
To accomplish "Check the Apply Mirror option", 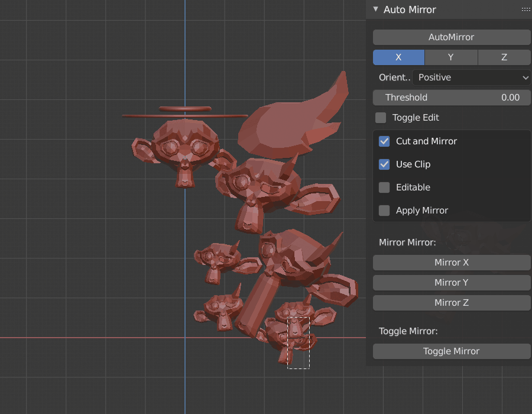I will click(x=384, y=211).
